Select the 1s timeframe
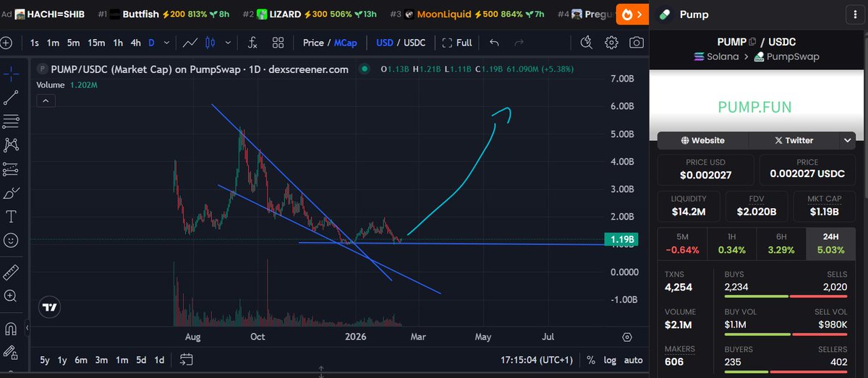Screen dimensions: 868x378 (x=35, y=43)
